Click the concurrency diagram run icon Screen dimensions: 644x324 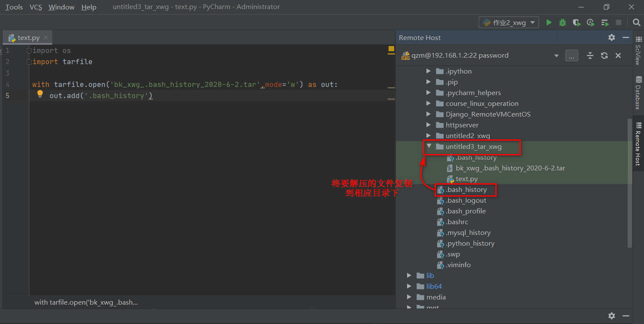point(605,22)
